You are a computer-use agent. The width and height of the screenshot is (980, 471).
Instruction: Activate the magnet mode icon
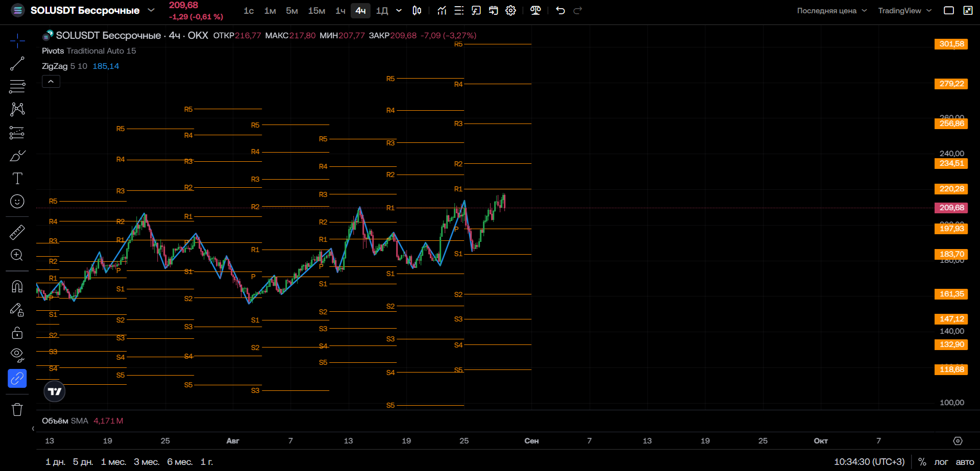[x=17, y=286]
